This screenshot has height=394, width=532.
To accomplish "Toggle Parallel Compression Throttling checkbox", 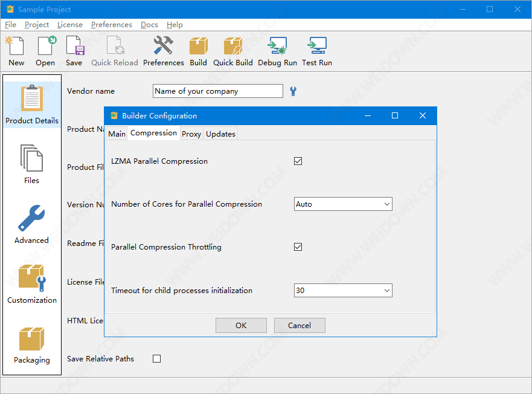I will (298, 247).
